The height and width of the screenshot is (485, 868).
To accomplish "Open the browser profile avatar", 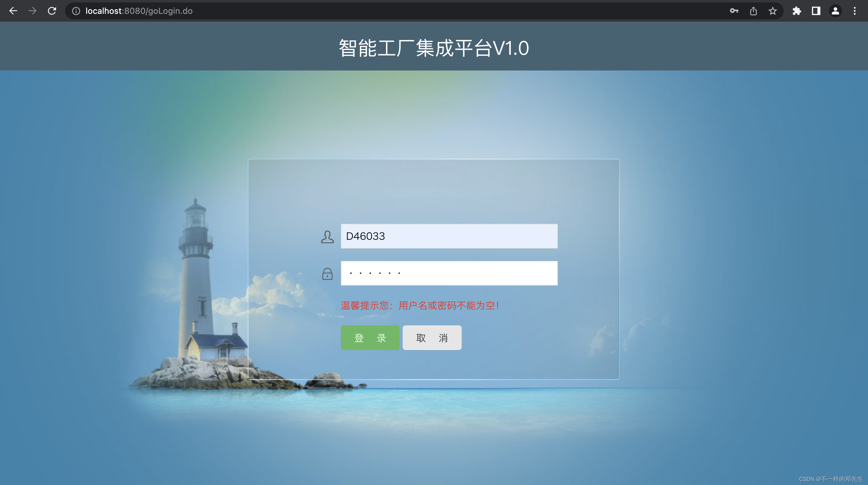I will click(836, 11).
